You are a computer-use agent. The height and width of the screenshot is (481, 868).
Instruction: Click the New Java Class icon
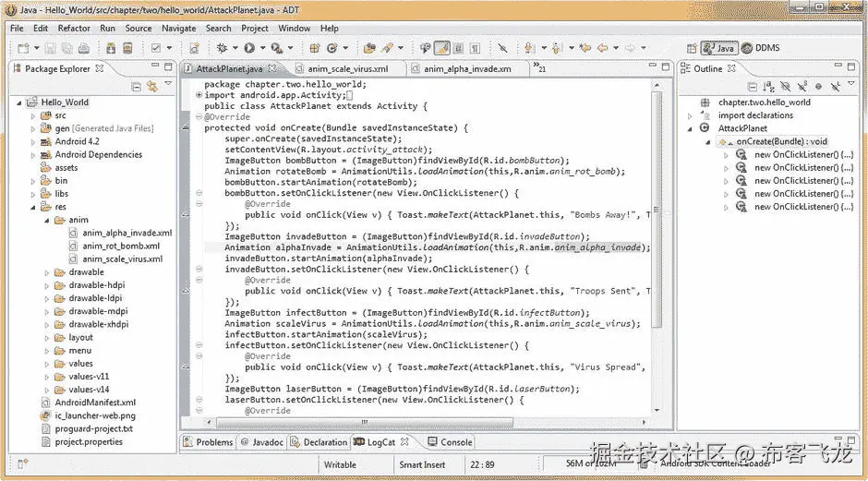(332, 48)
